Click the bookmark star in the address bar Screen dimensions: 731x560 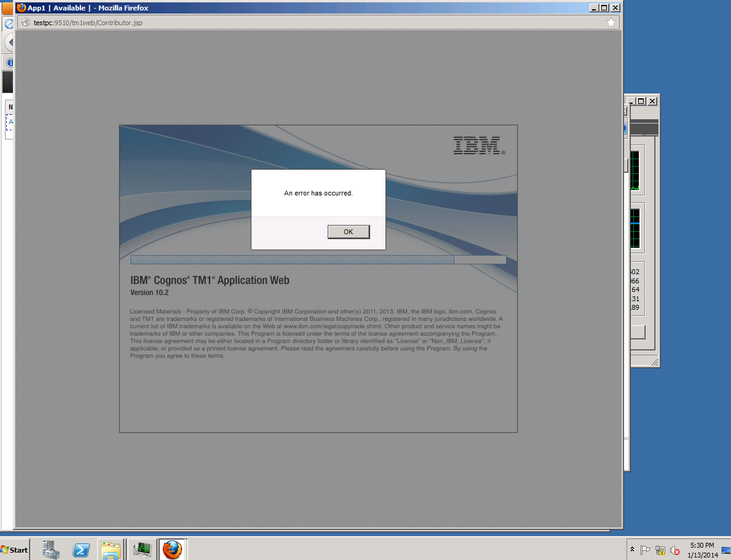coord(610,22)
